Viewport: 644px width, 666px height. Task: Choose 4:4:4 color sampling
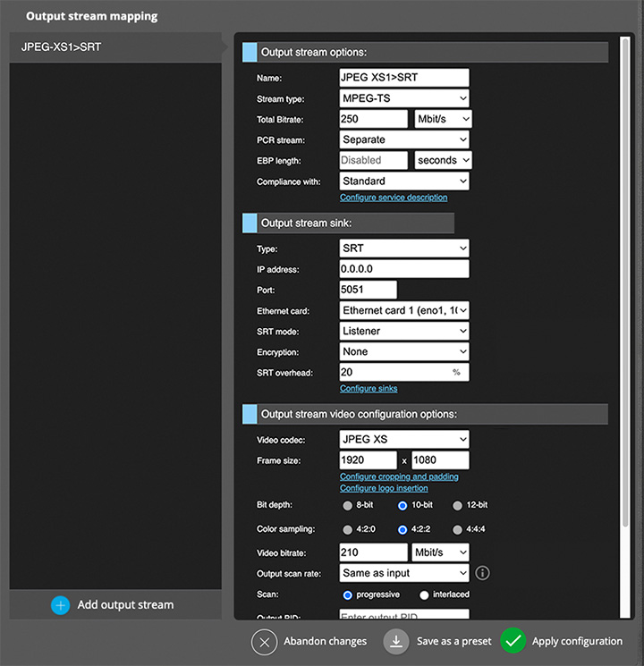coord(458,529)
